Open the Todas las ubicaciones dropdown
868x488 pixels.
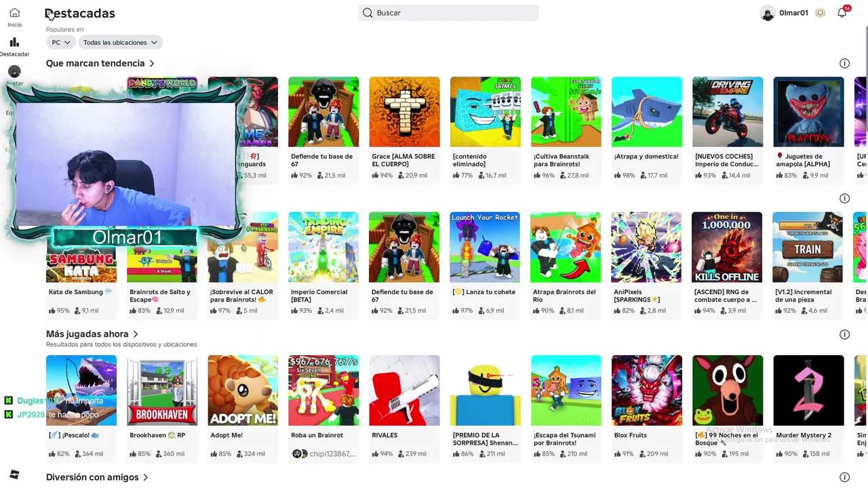[120, 42]
